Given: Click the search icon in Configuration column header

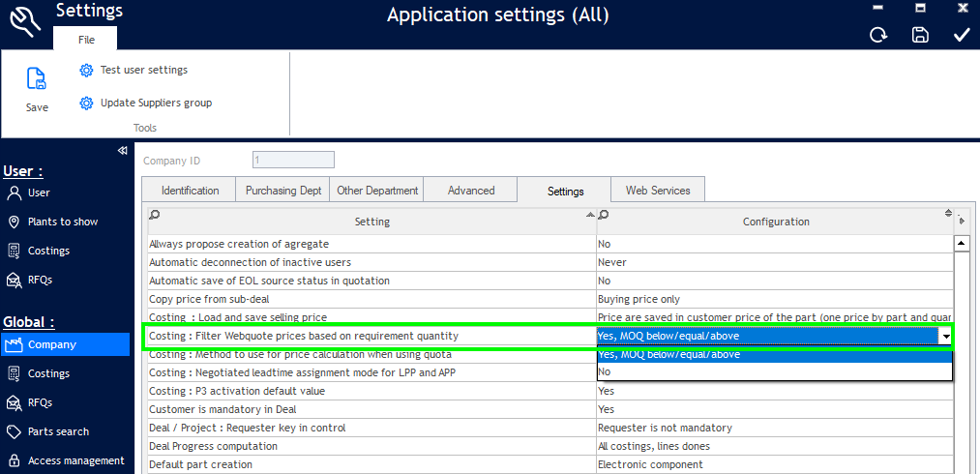Looking at the screenshot, I should point(605,214).
